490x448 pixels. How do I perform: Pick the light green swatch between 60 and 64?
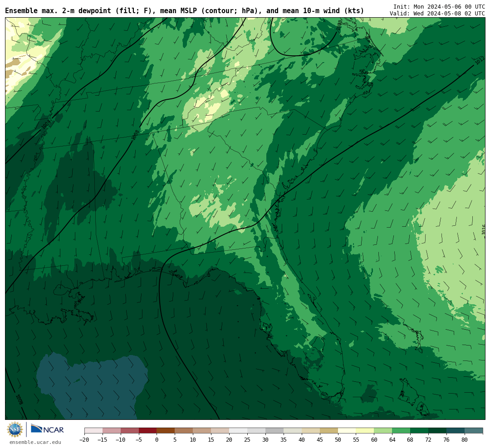tap(383, 431)
